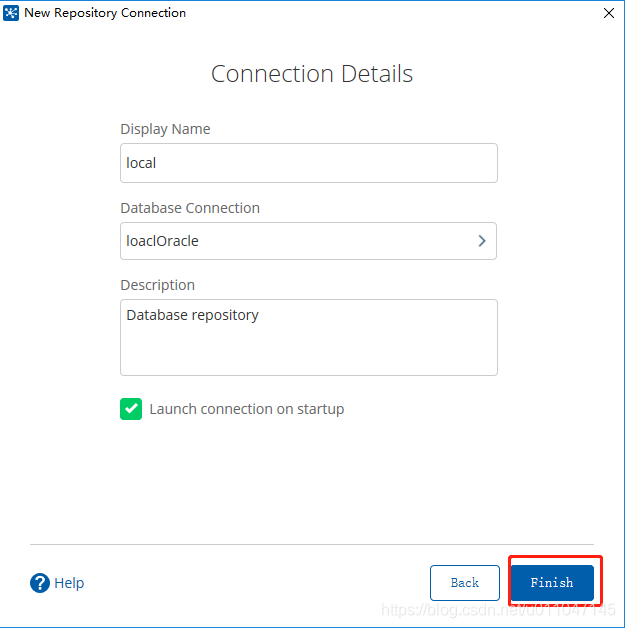Viewport: 625px width, 628px height.
Task: Click the Description text area
Action: tap(309, 337)
